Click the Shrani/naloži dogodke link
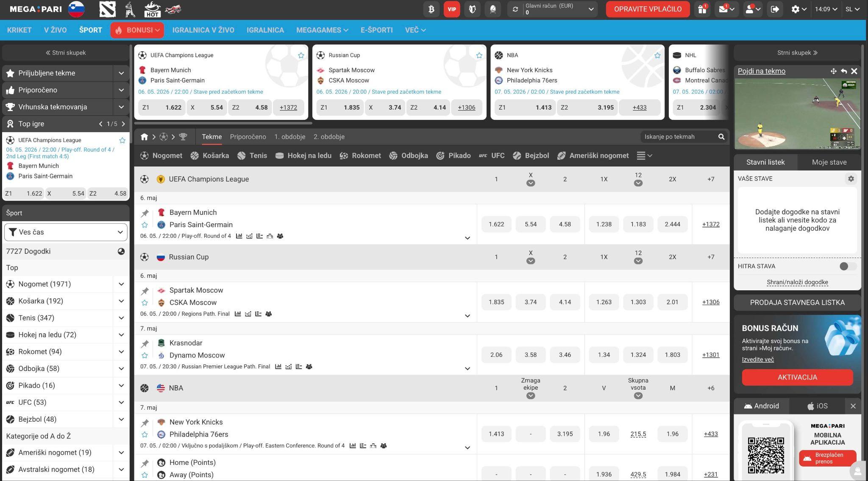The width and height of the screenshot is (868, 481). [x=797, y=282]
